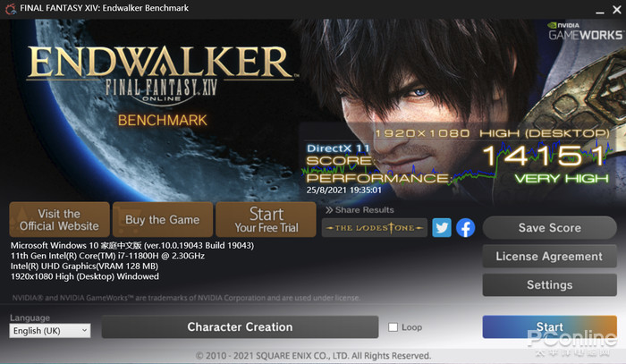626x364 pixels.
Task: Share results on Twitter
Action: point(442,227)
